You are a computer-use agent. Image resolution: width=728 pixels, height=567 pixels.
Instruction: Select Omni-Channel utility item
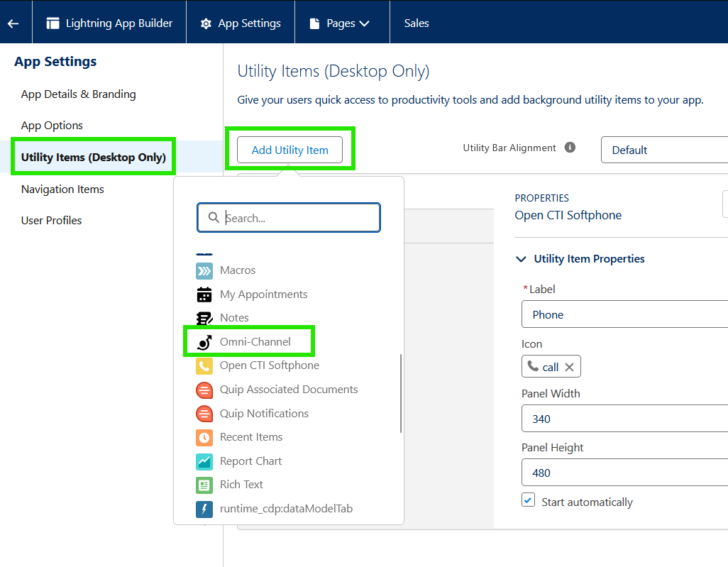point(255,342)
